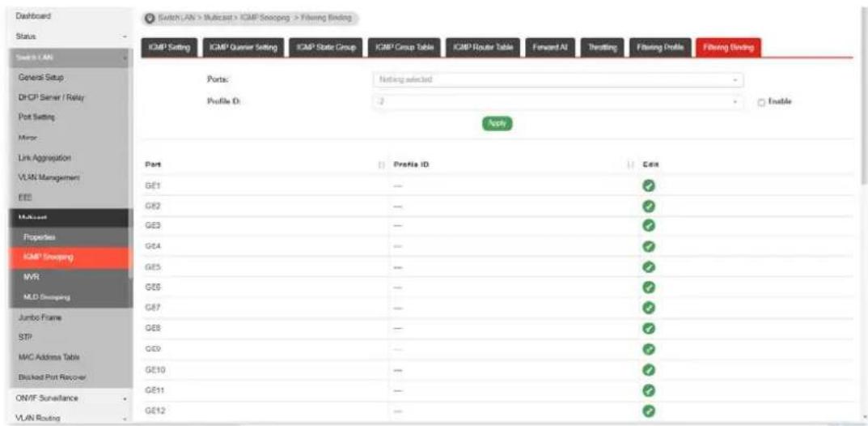
Task: Select the Filtering Binding tab
Action: [x=728, y=49]
